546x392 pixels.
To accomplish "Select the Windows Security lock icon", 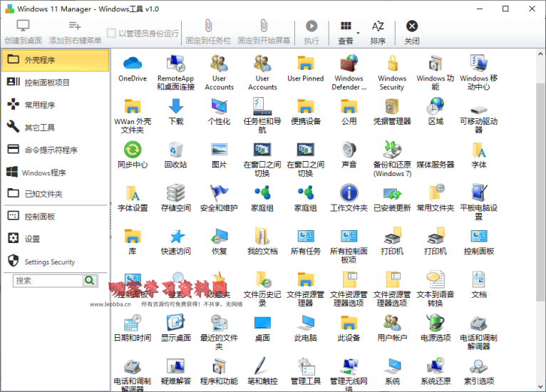I will pos(392,63).
